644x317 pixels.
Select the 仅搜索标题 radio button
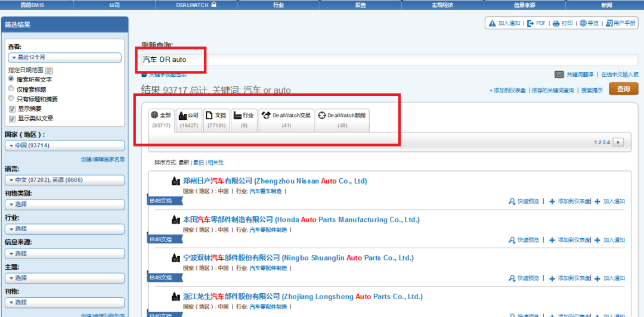point(11,88)
